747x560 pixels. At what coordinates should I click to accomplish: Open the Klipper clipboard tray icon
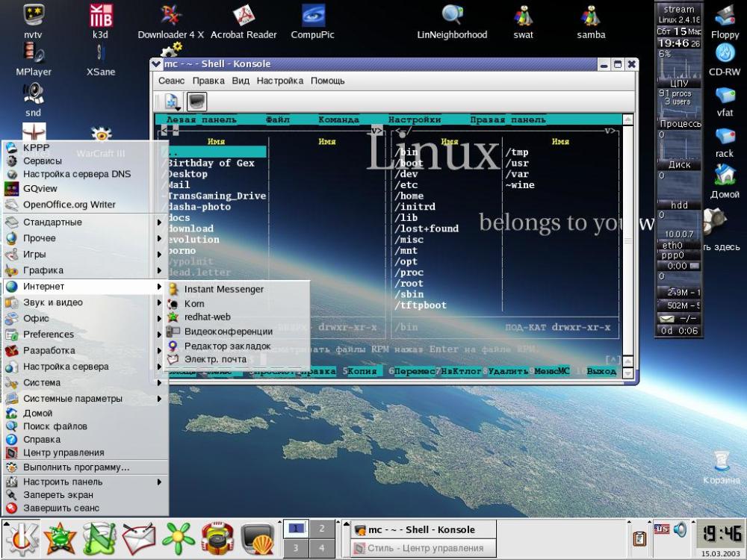639,538
